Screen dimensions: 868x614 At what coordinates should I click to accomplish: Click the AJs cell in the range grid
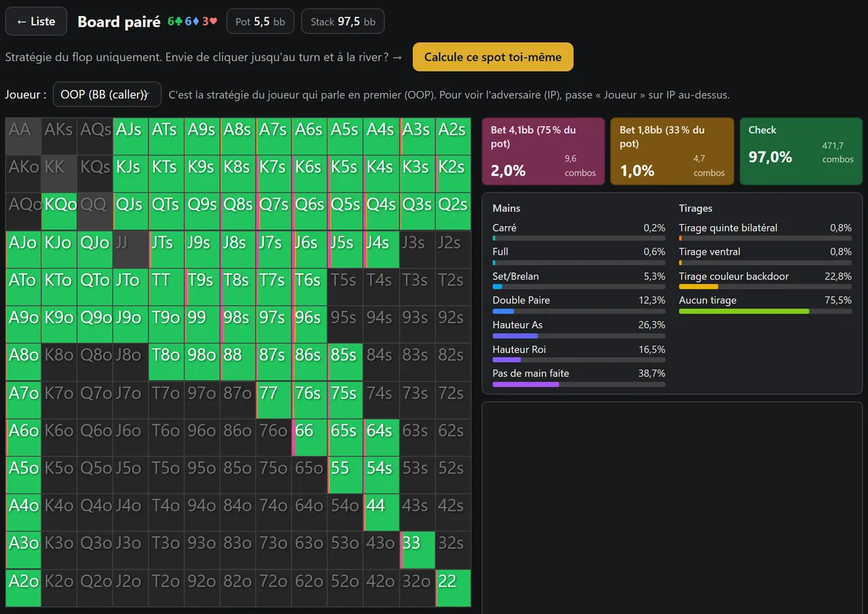pyautogui.click(x=130, y=136)
